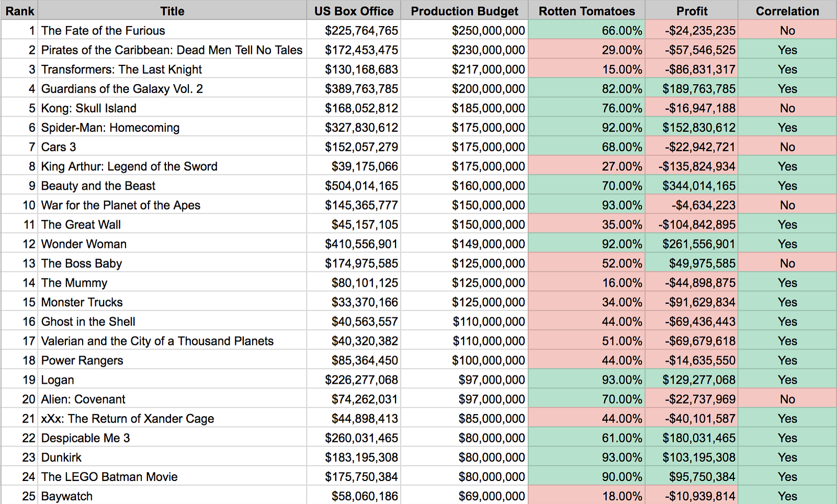This screenshot has height=504, width=837.
Task: Click the profit value -$24,235,235
Action: pyautogui.click(x=692, y=30)
